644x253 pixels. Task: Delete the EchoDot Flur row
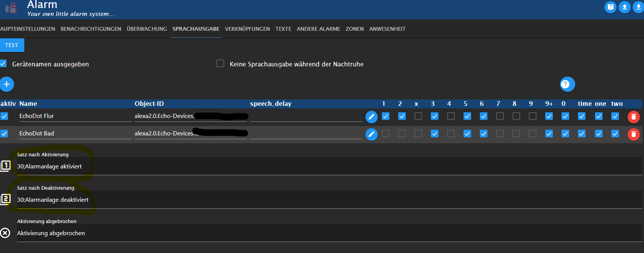(633, 117)
